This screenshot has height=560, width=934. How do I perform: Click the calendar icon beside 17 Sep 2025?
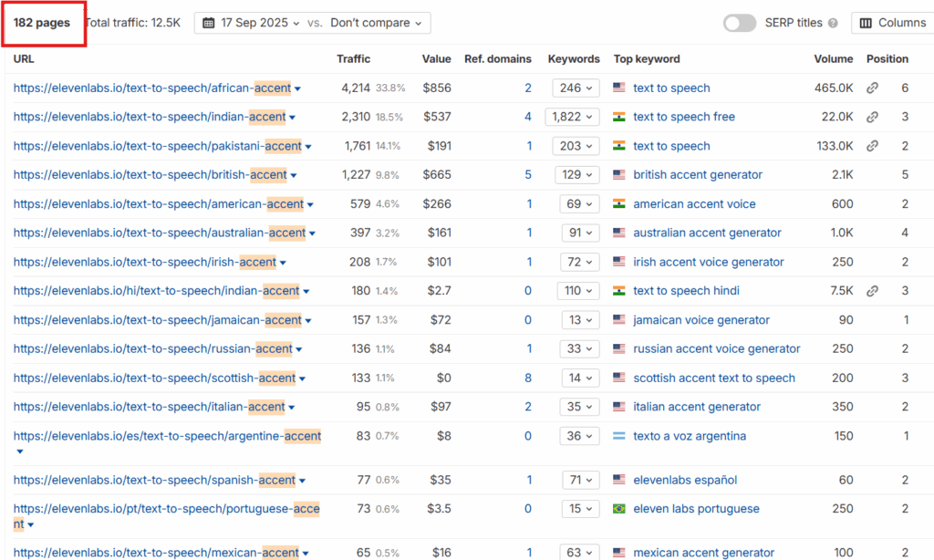click(209, 23)
